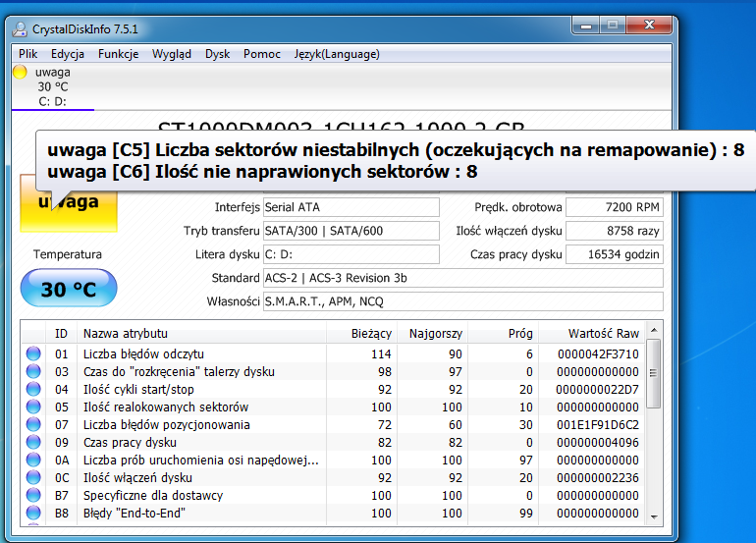Click the Bieżący column header
The width and height of the screenshot is (756, 543).
coord(362,333)
